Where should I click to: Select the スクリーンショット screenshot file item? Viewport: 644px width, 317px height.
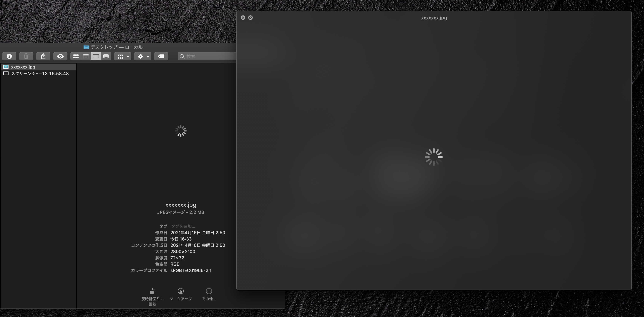(39, 74)
